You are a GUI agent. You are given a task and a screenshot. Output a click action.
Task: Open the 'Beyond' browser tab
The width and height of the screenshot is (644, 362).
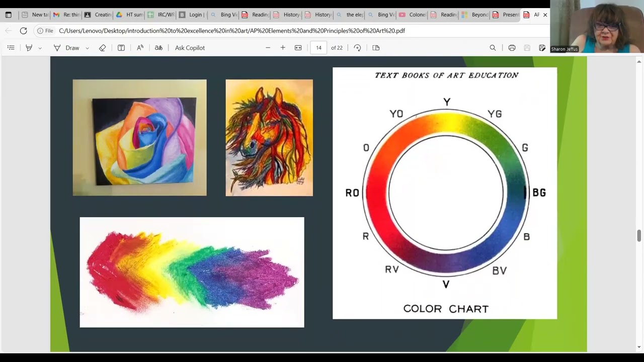474,15
